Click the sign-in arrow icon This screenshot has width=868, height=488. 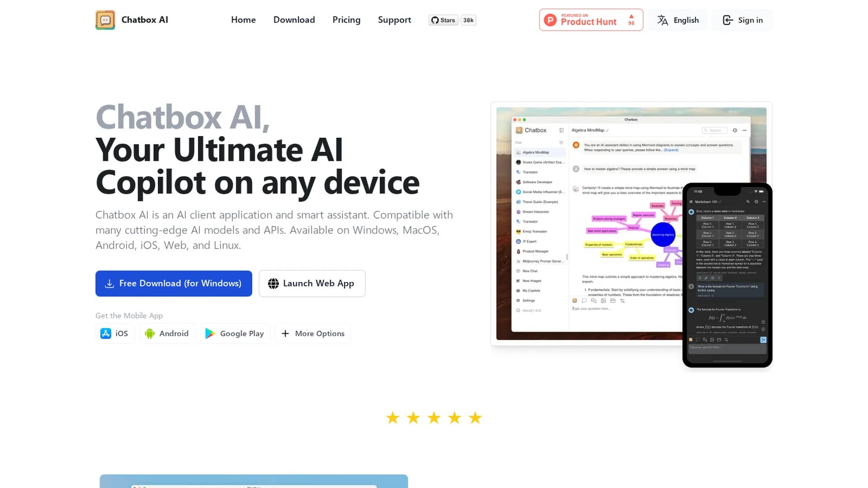click(728, 20)
